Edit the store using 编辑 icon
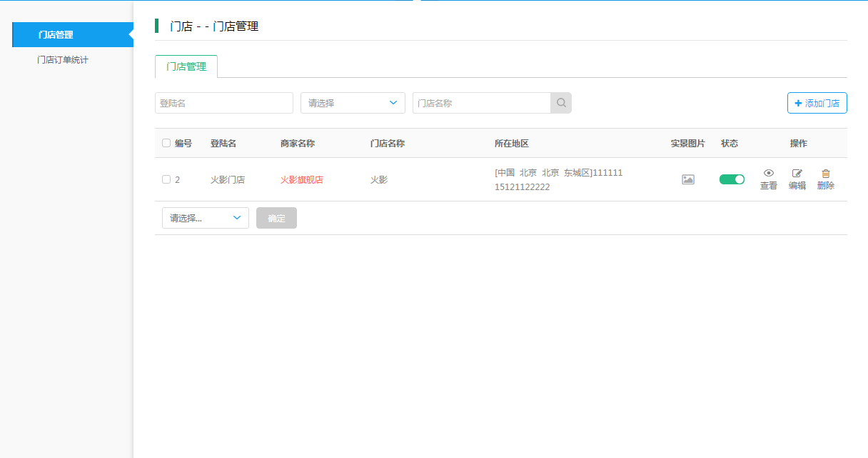This screenshot has width=868, height=458. coord(797,179)
